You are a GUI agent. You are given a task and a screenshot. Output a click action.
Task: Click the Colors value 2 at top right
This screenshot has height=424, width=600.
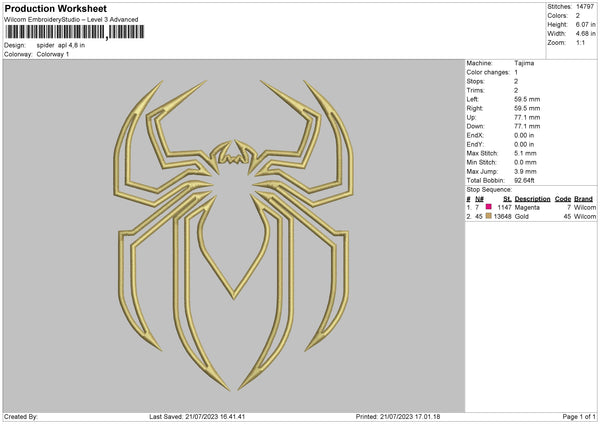578,16
